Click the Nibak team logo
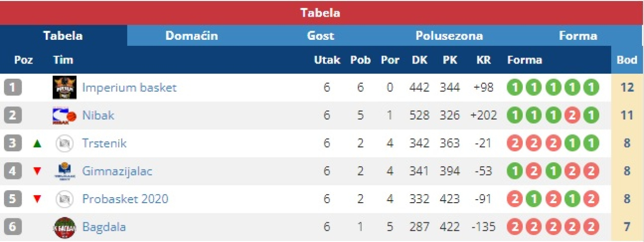Screen dimensions: 644x242 pos(64,116)
